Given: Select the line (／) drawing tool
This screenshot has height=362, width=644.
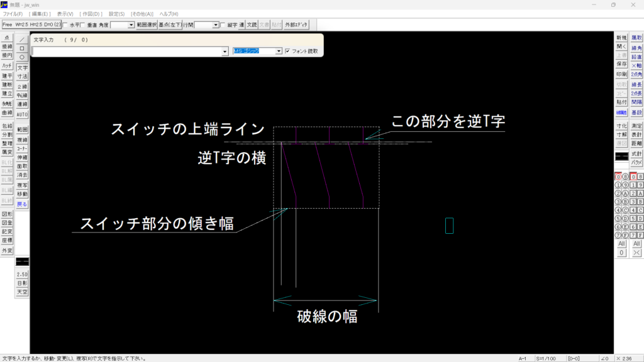Looking at the screenshot, I should (x=22, y=38).
